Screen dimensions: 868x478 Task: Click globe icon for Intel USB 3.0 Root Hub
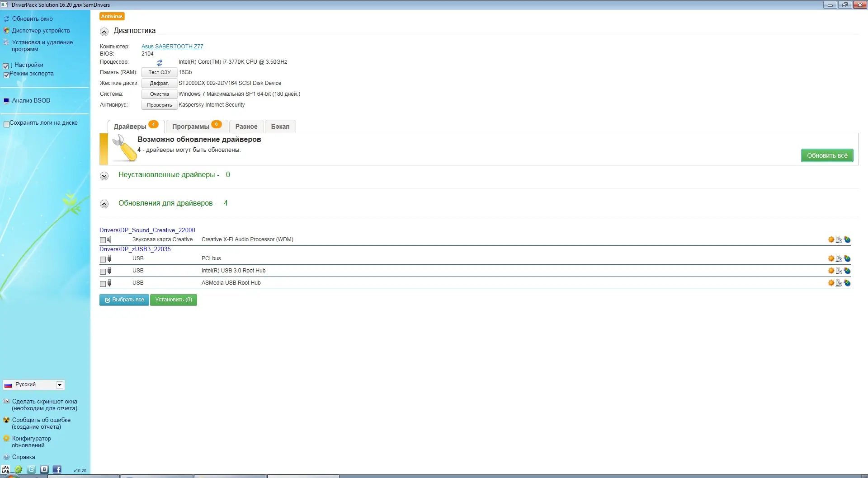pyautogui.click(x=847, y=271)
